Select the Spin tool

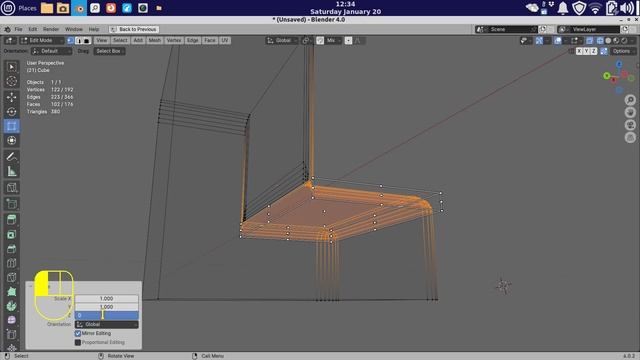coord(11,306)
